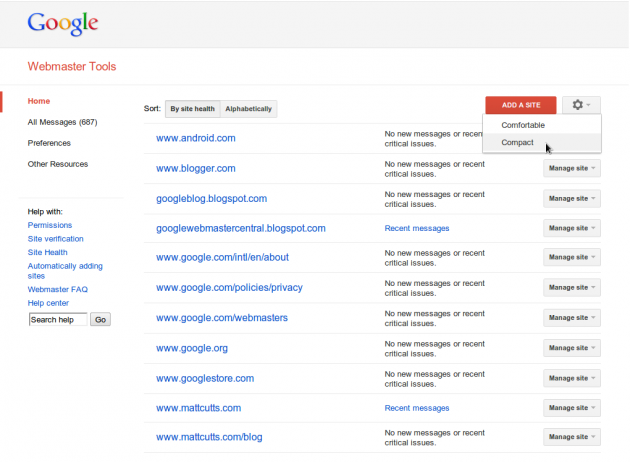
Task: Open the www.android.com site link
Action: pyautogui.click(x=196, y=138)
